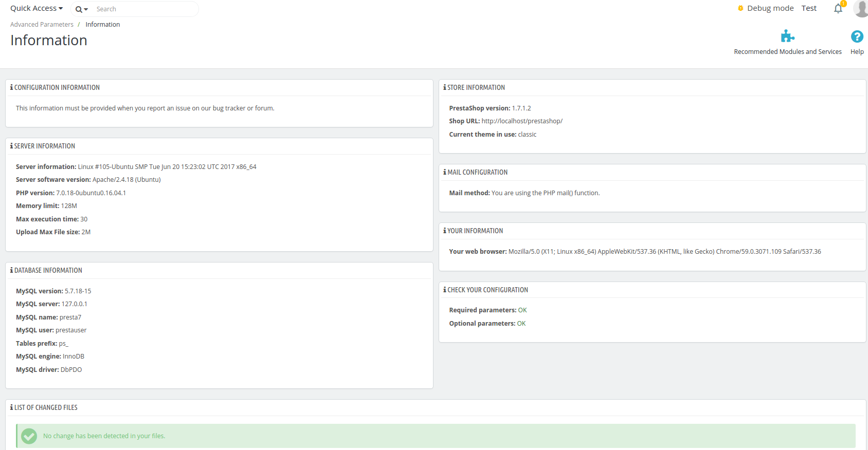
Task: Click the Store Information info icon
Action: click(x=445, y=87)
